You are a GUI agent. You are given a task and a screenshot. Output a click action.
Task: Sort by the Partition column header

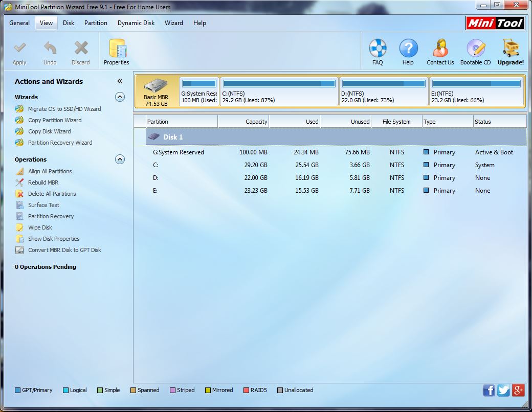click(182, 121)
